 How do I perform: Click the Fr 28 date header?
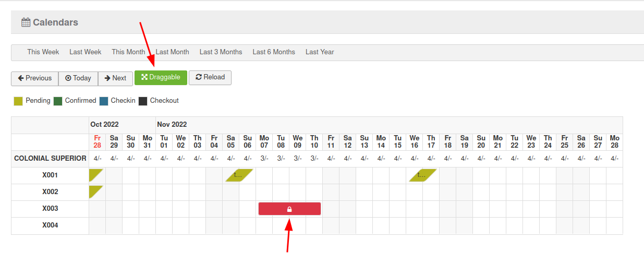[x=97, y=142]
